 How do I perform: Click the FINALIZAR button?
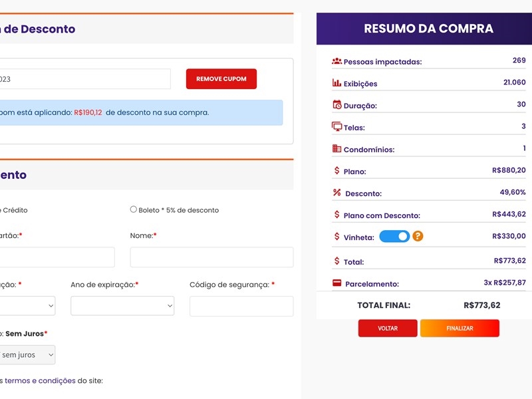[460, 328]
